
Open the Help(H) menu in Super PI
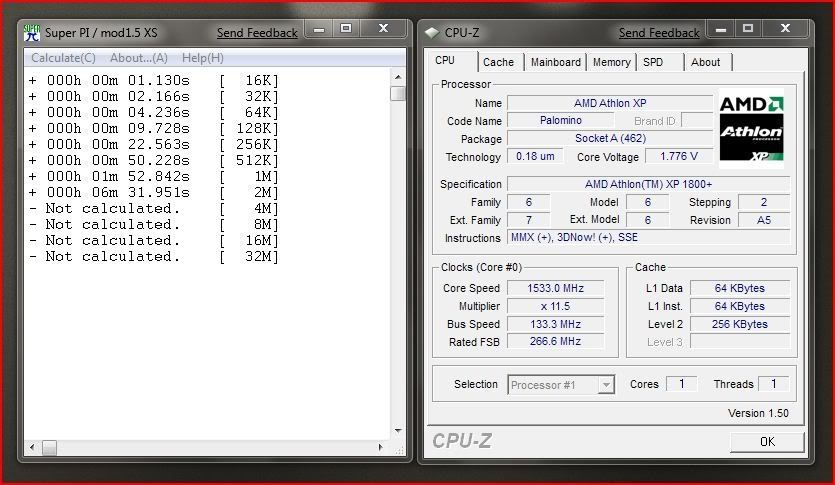pyautogui.click(x=202, y=58)
